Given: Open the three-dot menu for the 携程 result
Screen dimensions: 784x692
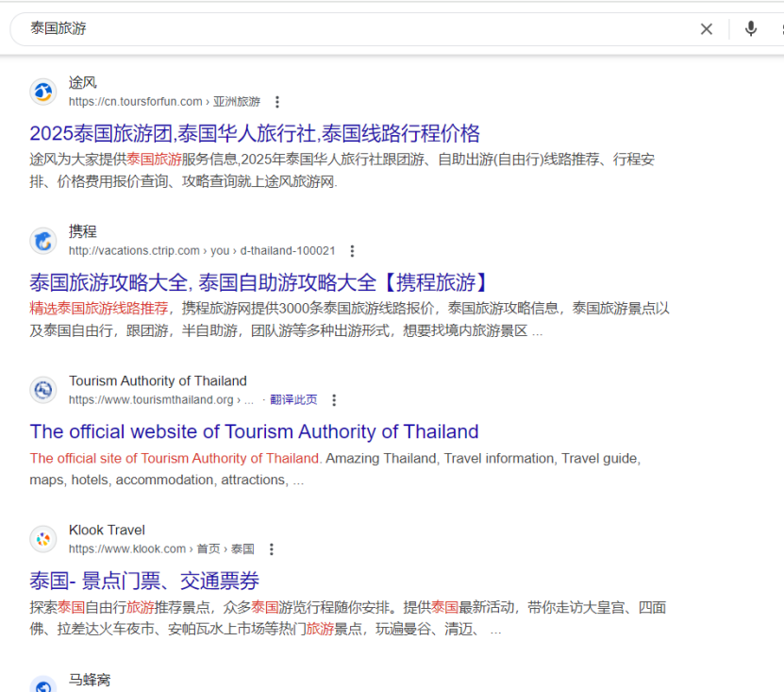Looking at the screenshot, I should (352, 251).
